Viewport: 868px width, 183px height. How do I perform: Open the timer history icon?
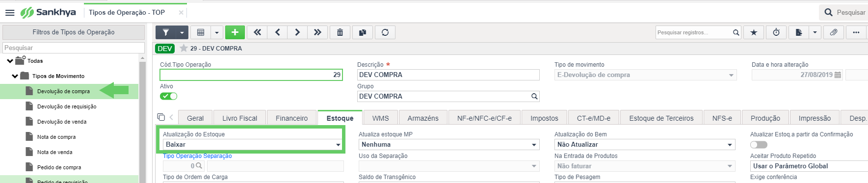776,32
